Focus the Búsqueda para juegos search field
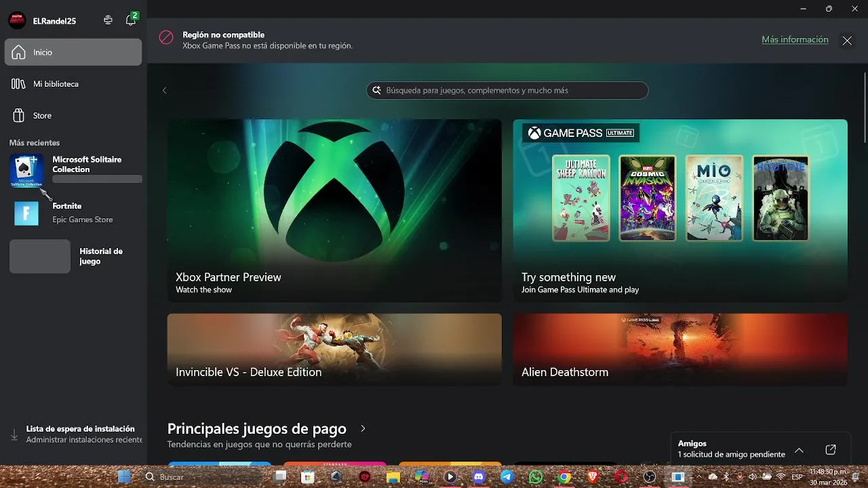 (507, 90)
